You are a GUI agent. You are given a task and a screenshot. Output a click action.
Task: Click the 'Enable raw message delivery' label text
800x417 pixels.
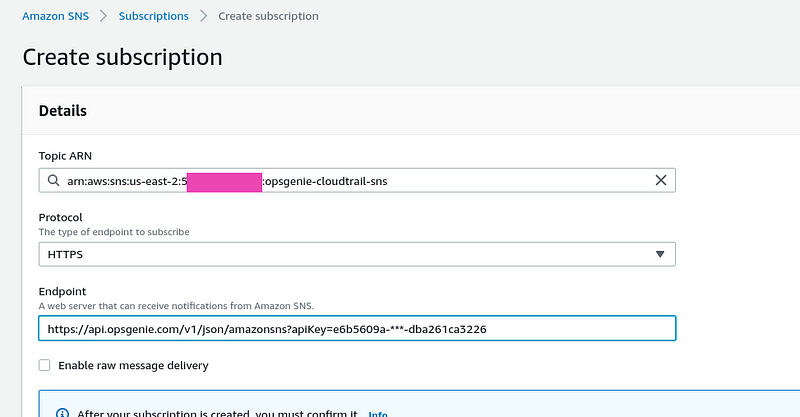[x=133, y=365]
